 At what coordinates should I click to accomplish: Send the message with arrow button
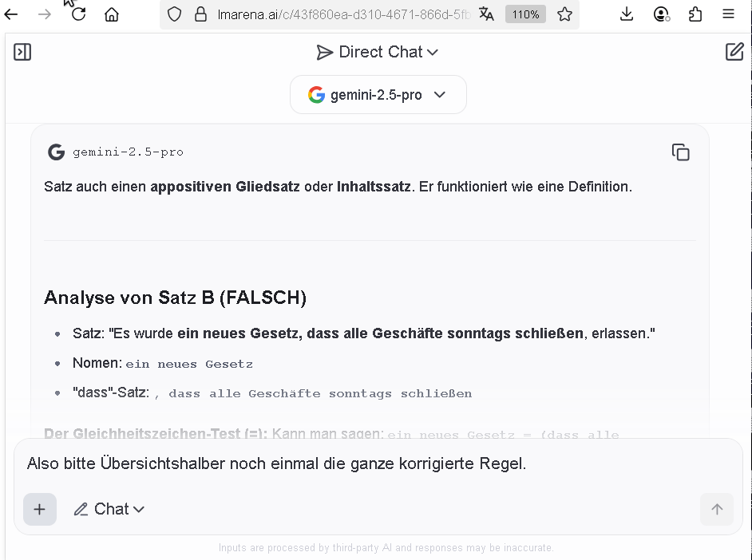tap(717, 509)
